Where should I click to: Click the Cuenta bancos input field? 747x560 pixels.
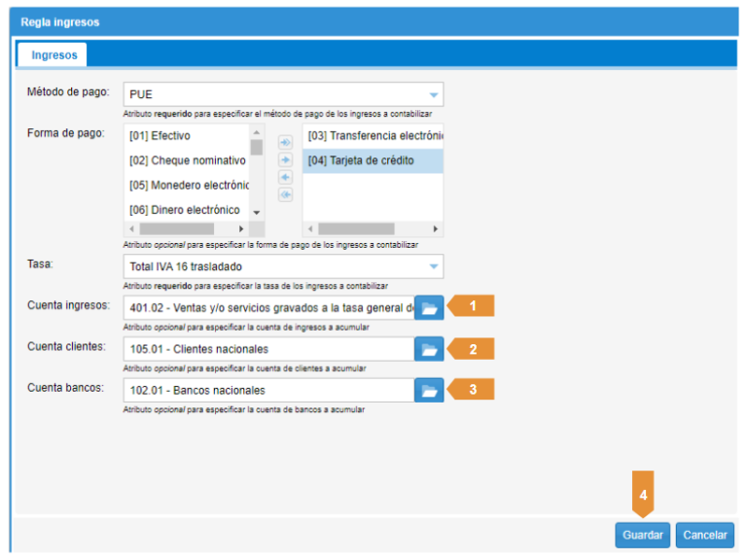(x=268, y=390)
